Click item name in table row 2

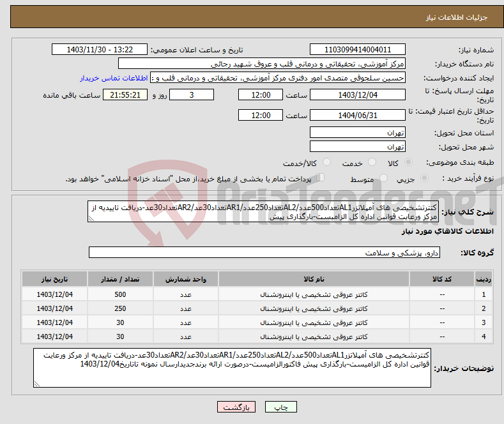314,308
